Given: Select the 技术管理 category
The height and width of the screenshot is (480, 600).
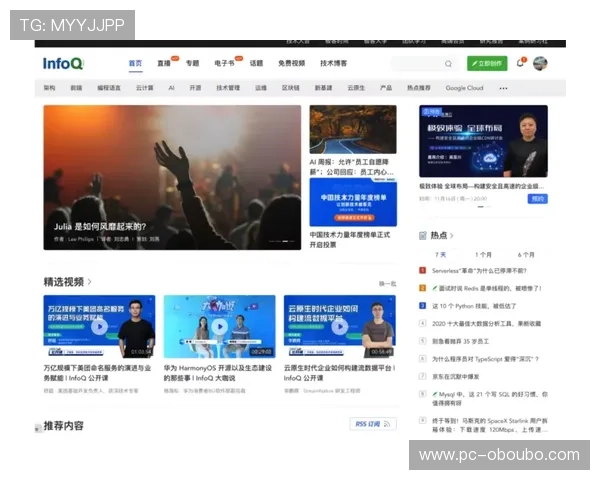Looking at the screenshot, I should tap(228, 88).
